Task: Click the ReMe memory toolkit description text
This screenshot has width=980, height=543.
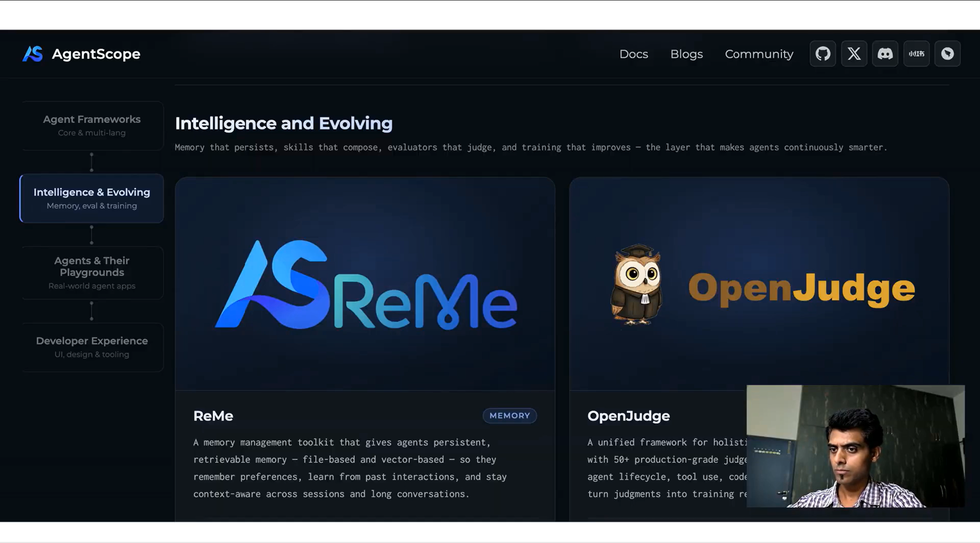Action: pyautogui.click(x=350, y=468)
